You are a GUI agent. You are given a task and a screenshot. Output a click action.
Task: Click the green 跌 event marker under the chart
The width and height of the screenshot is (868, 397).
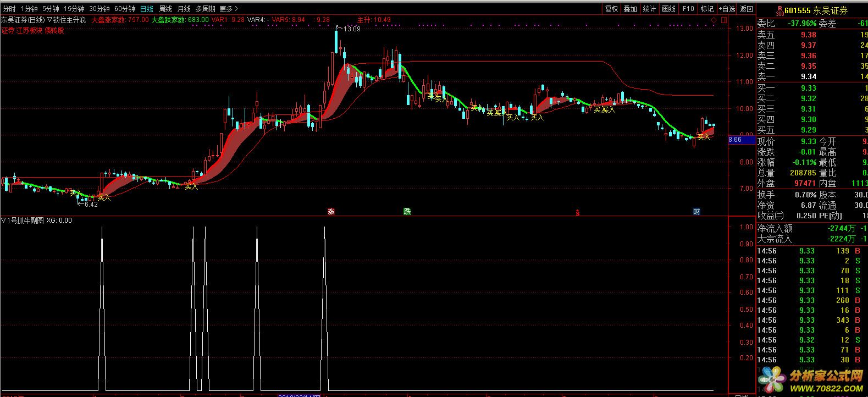coord(407,212)
